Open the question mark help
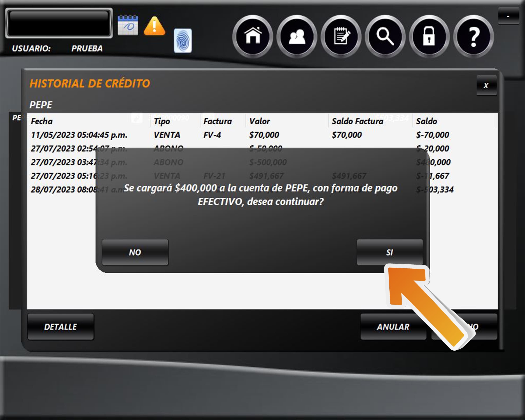The image size is (525, 420). click(x=473, y=36)
